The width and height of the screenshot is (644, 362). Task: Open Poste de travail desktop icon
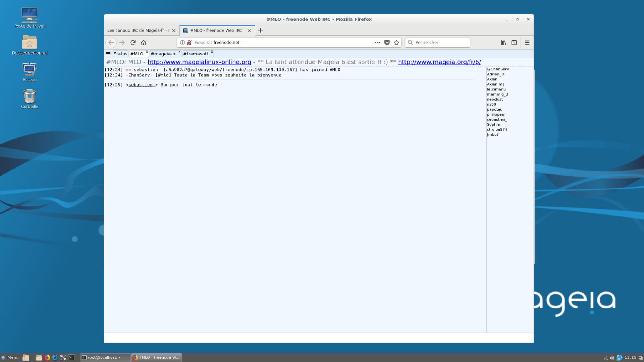(x=30, y=18)
